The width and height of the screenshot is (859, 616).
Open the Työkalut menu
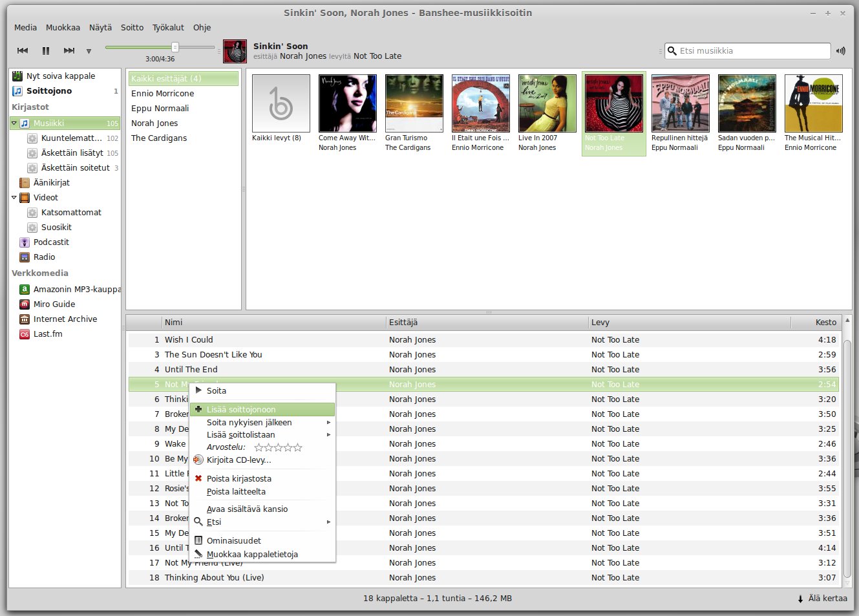click(168, 28)
